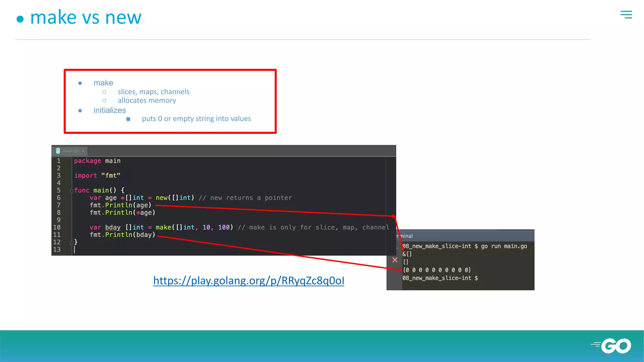Click the Terminal panel title
The width and height of the screenshot is (644, 362).
pyautogui.click(x=405, y=236)
